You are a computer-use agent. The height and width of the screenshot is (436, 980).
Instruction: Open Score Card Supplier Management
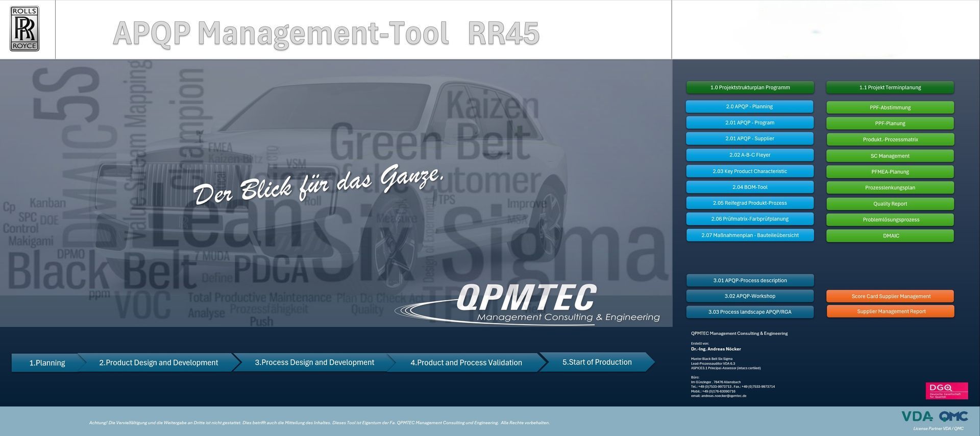(x=890, y=296)
